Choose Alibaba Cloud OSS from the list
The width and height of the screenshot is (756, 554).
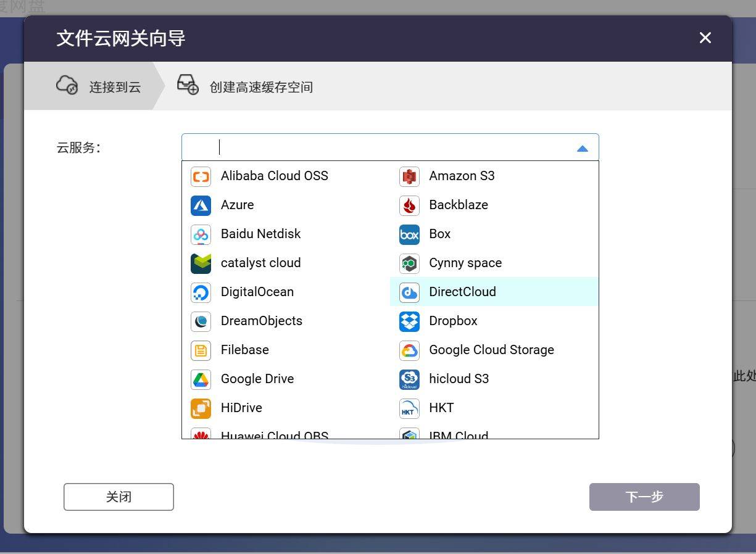point(286,176)
